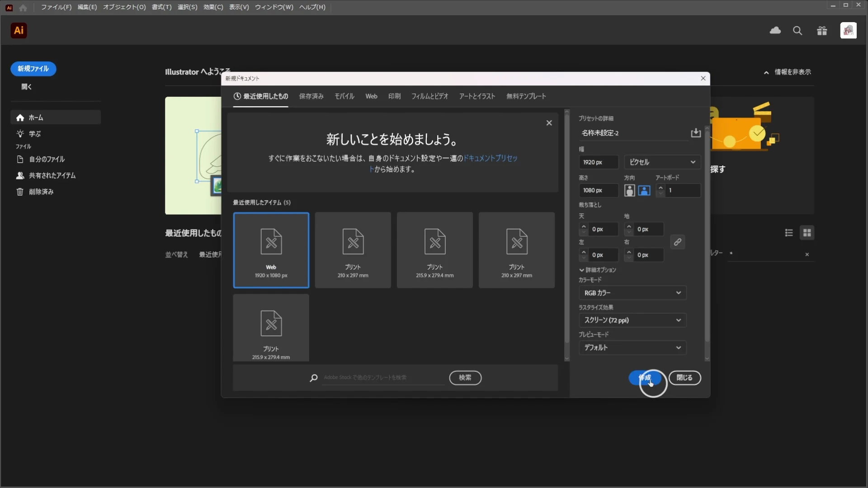Collapse 情報を非表示 chevron
Screen dimensions: 868x488
coord(766,72)
